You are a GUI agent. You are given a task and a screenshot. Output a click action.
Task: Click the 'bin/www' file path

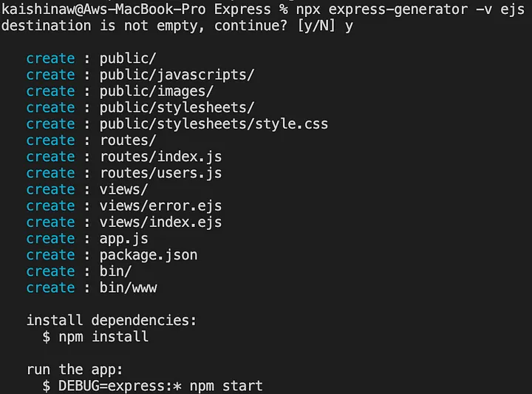(128, 288)
